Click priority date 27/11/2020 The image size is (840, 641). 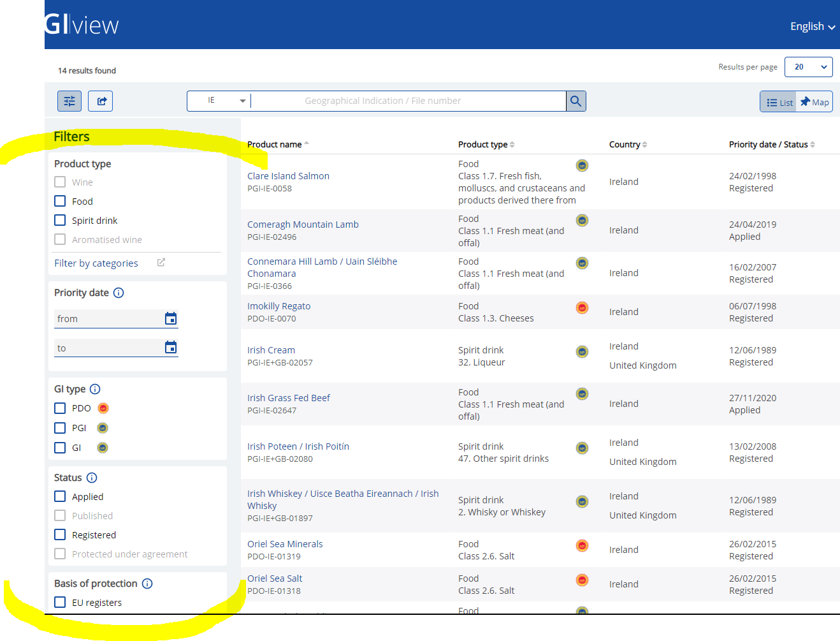pos(753,398)
